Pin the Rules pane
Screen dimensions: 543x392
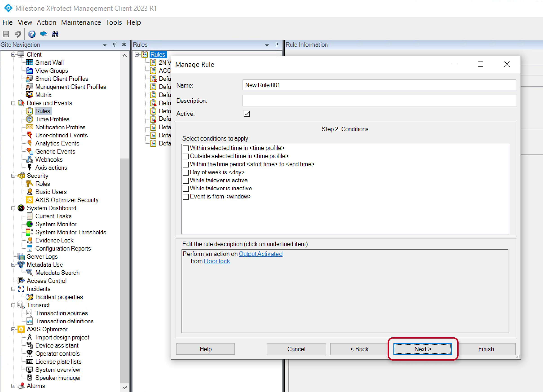click(x=277, y=44)
